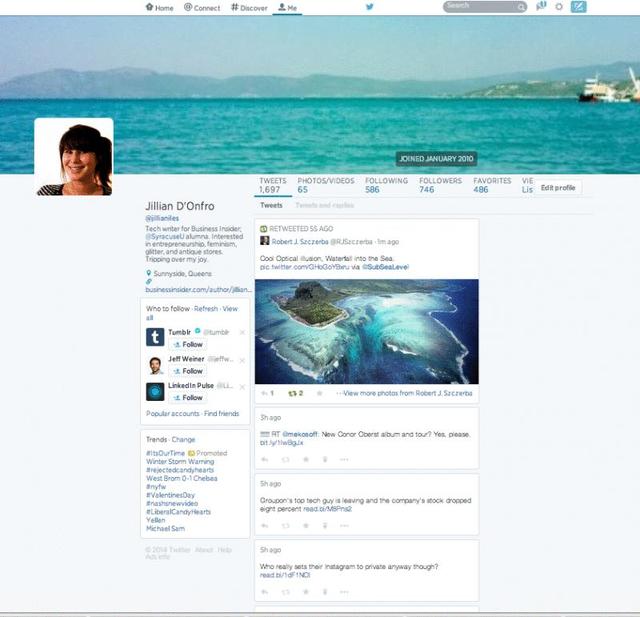
Task: Open the Connect tab
Action: pos(202,7)
